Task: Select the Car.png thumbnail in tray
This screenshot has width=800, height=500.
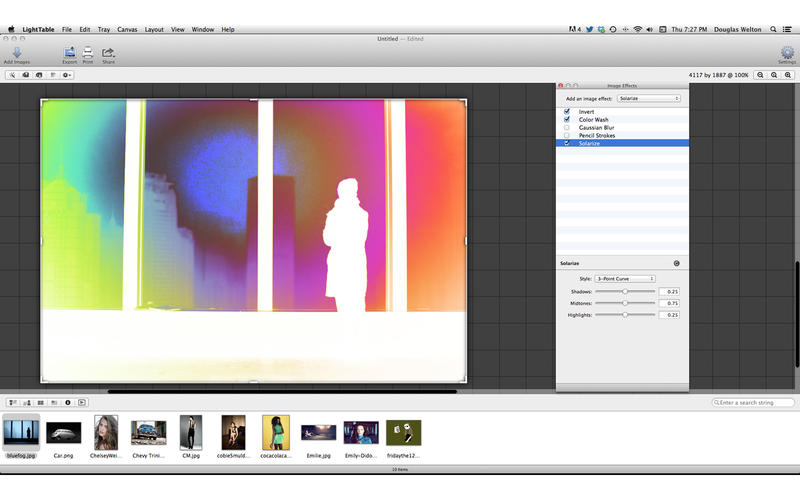Action: (63, 432)
